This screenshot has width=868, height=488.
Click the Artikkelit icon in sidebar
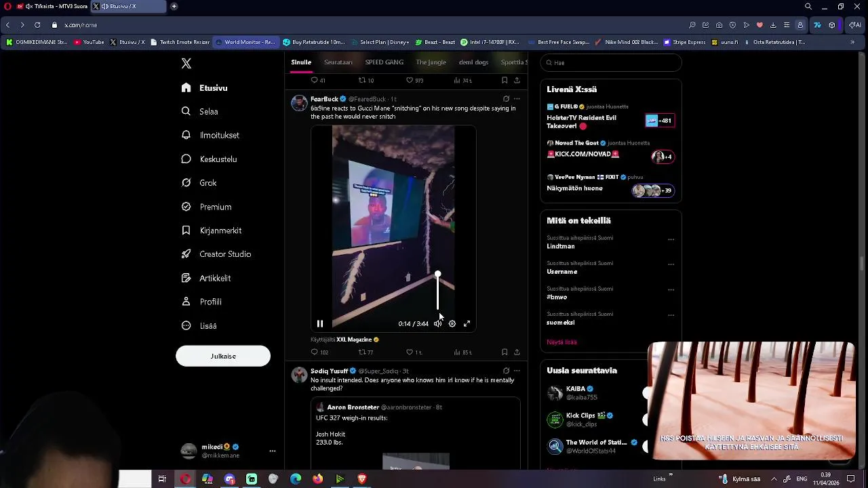[x=186, y=278]
